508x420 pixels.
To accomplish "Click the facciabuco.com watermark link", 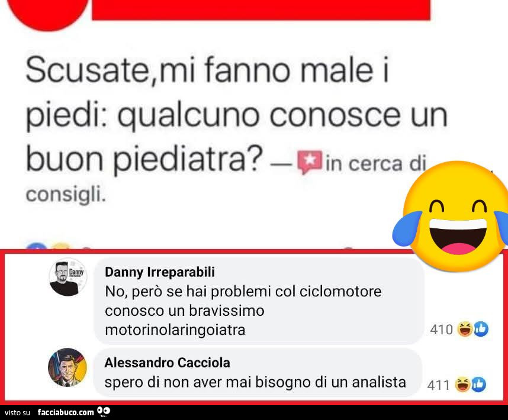I will click(66, 412).
